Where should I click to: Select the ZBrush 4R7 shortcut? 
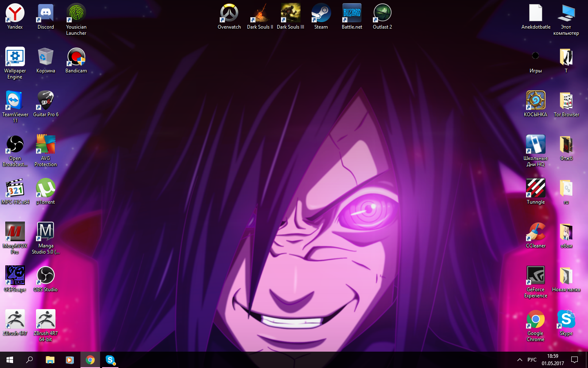[15, 323]
